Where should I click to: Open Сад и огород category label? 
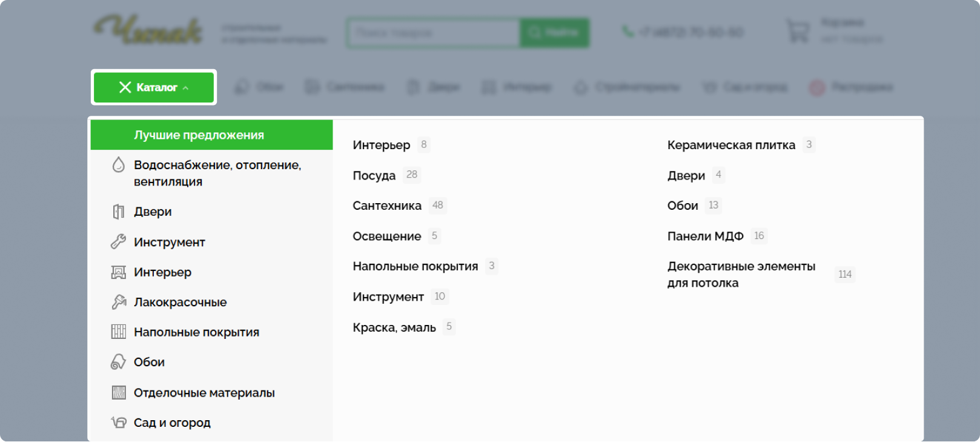[x=172, y=423]
